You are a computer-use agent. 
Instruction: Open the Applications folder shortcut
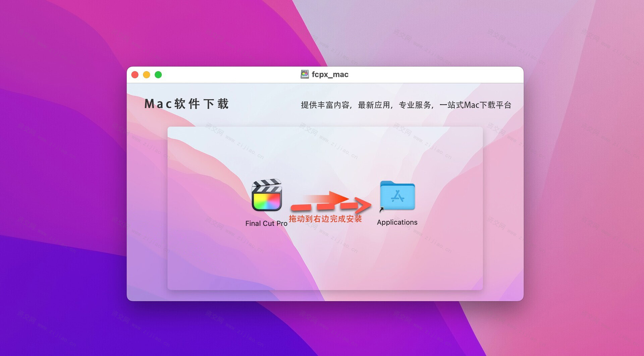click(397, 196)
